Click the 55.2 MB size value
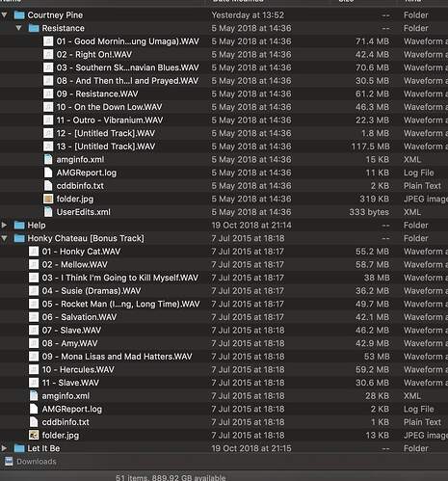 click(372, 252)
